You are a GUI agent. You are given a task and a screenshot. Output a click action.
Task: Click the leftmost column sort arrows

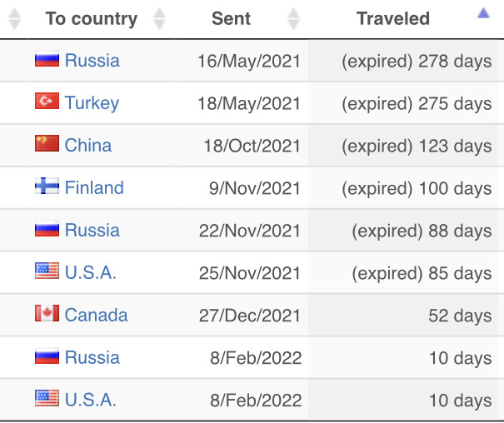(14, 18)
